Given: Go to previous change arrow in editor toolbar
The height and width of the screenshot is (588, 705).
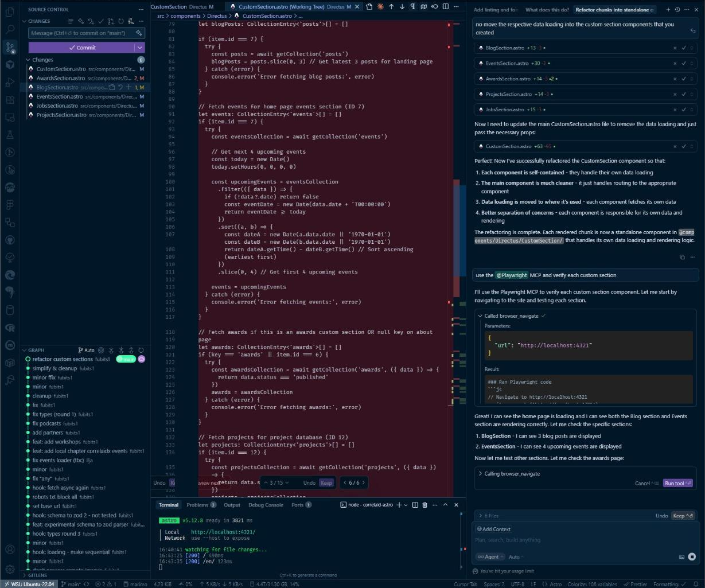Looking at the screenshot, I should point(391,6).
